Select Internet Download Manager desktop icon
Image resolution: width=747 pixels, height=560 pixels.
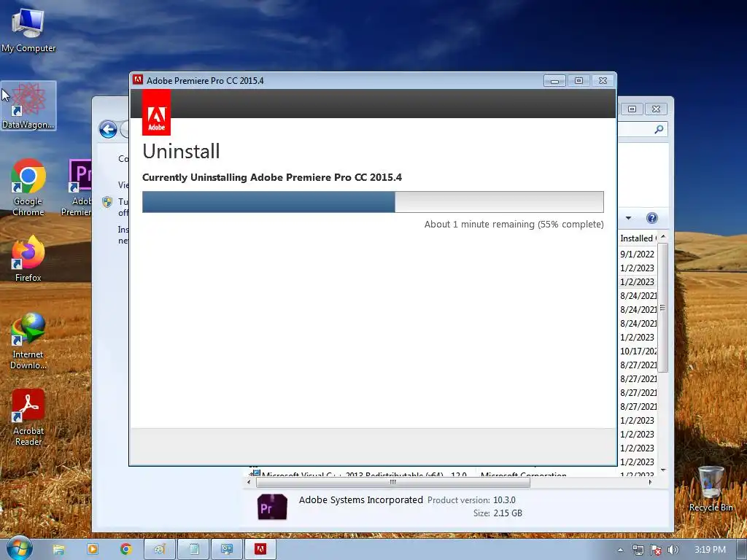pyautogui.click(x=28, y=341)
